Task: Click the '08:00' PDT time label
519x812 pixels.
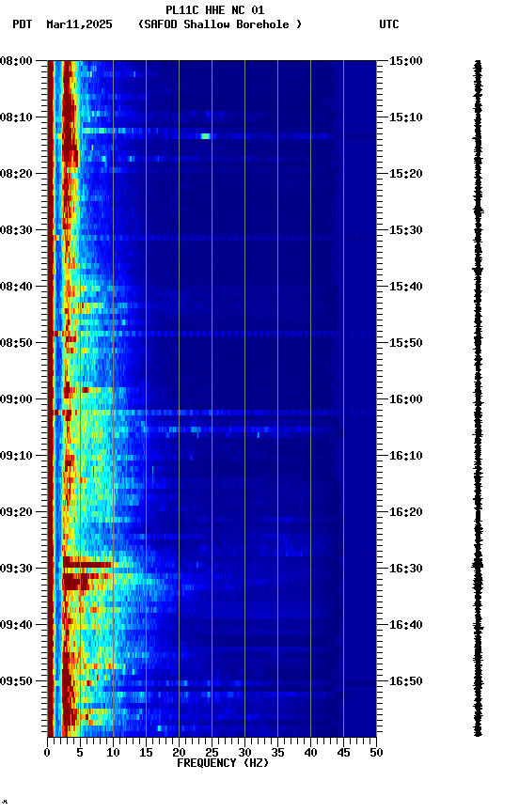Action: (16, 61)
